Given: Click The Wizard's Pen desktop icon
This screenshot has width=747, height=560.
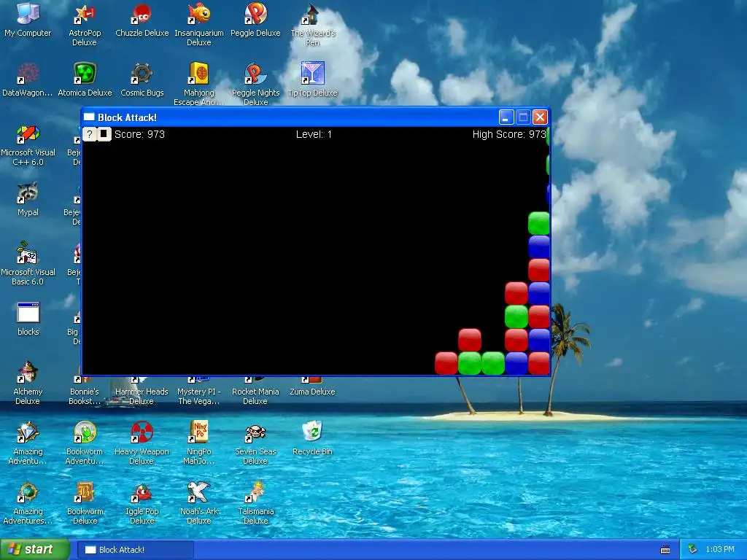Looking at the screenshot, I should point(312,25).
